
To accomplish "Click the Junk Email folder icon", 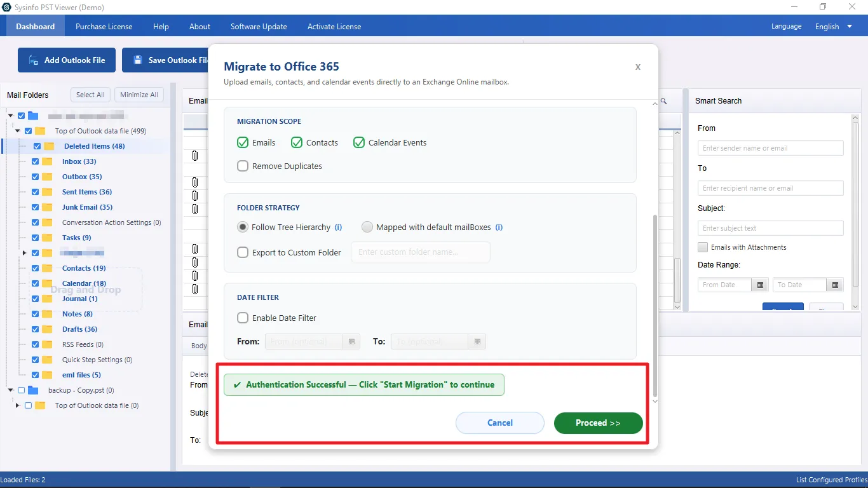I will coord(47,207).
